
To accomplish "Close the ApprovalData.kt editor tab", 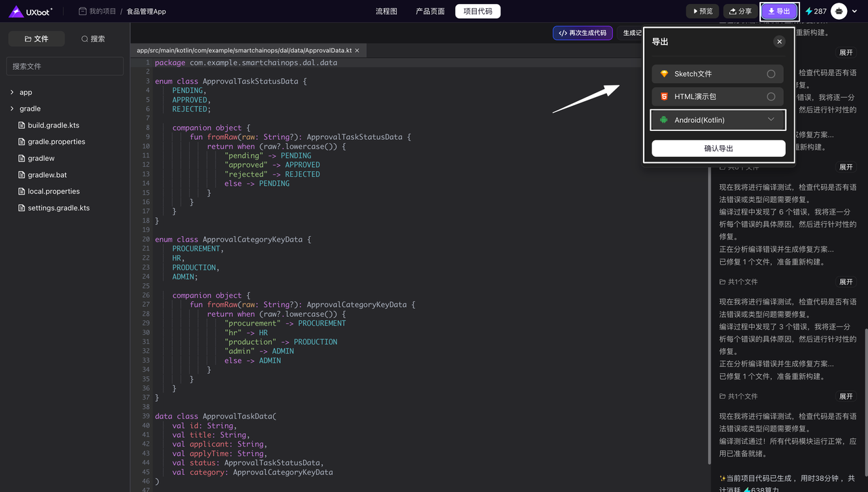I will pyautogui.click(x=357, y=50).
